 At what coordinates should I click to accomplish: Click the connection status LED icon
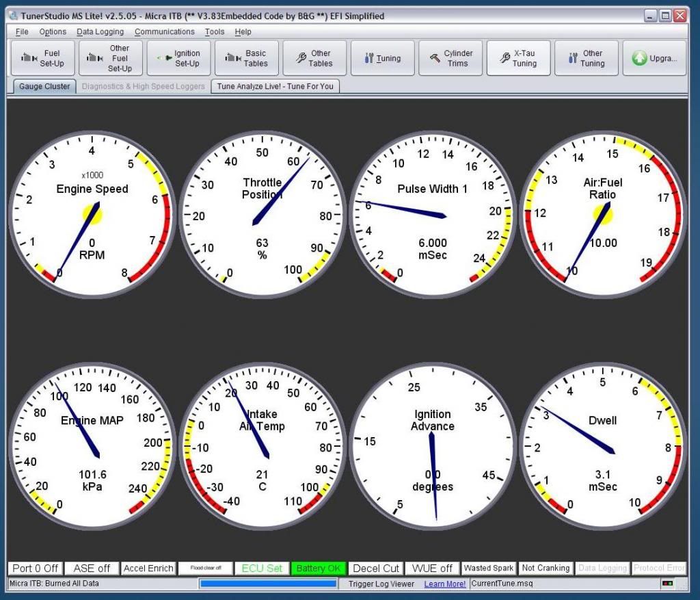(x=668, y=584)
